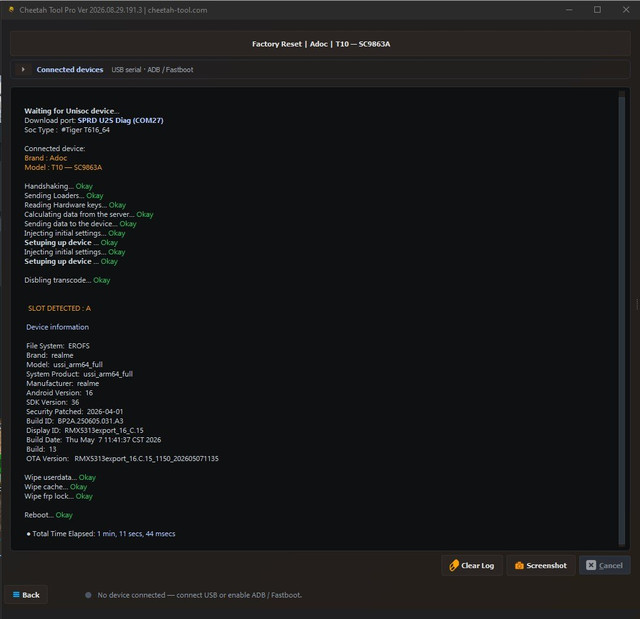This screenshot has height=619, width=640.
Task: Click the Handshaking... Okay line
Action: point(58,186)
